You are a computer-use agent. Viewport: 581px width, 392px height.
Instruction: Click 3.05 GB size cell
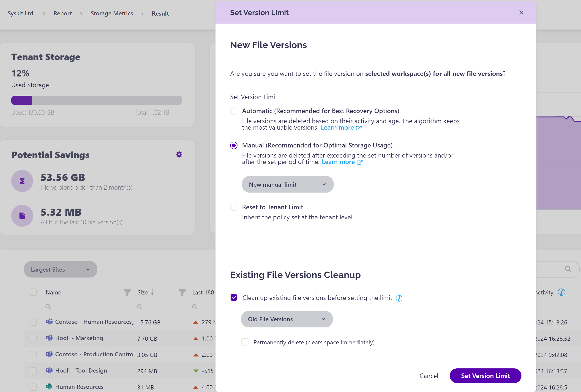pyautogui.click(x=147, y=355)
